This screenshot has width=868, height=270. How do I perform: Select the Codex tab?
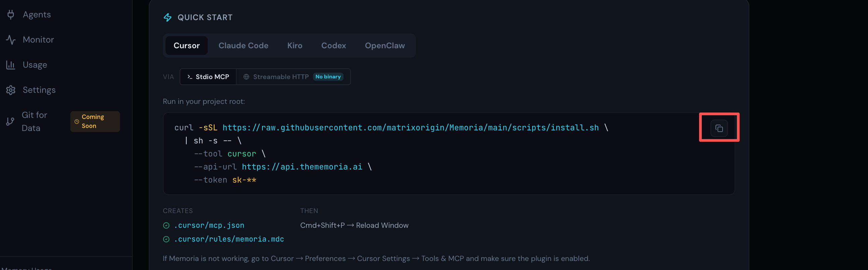click(x=333, y=46)
